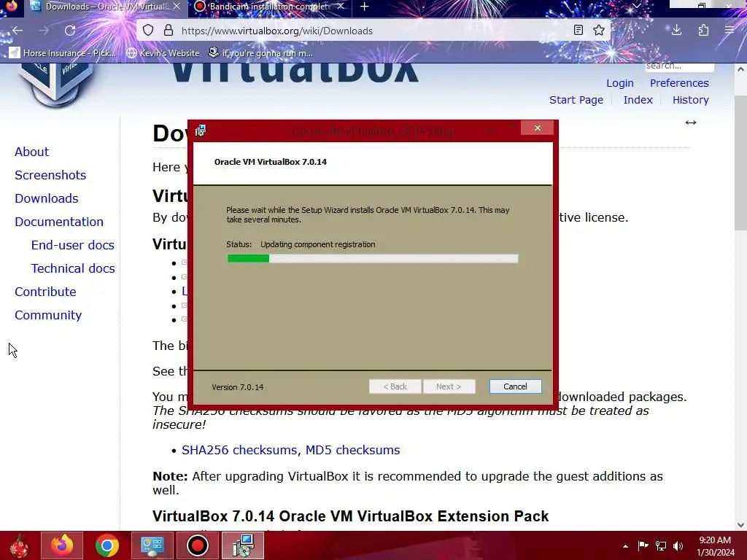Screen dimensions: 747x560
Task: Click the VirtualBox installer taskbar icon
Action: (243, 545)
